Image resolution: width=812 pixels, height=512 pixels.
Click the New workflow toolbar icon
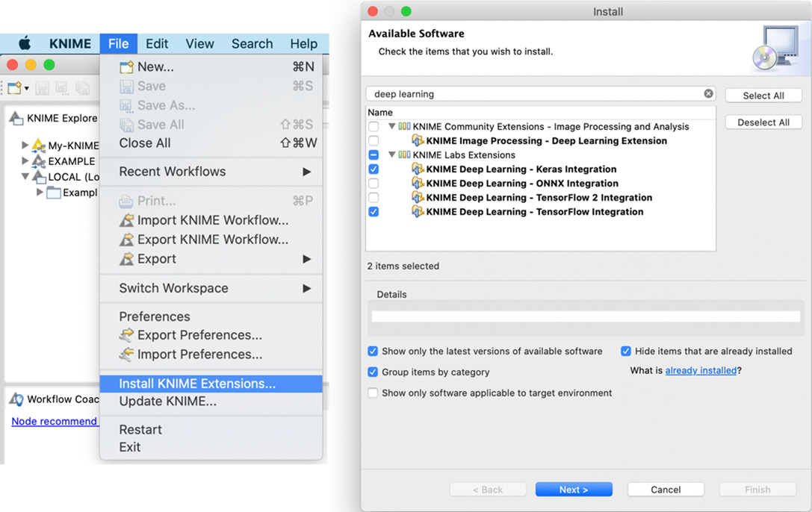click(x=14, y=88)
